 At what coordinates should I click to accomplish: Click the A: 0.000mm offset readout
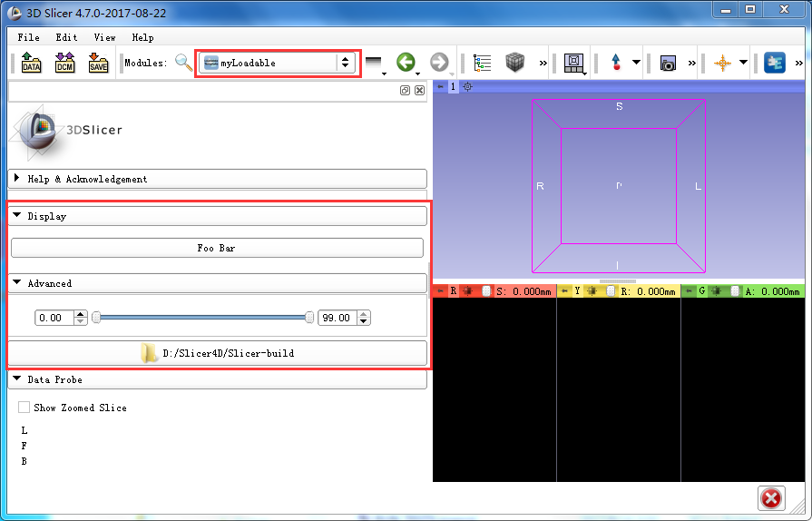click(773, 291)
